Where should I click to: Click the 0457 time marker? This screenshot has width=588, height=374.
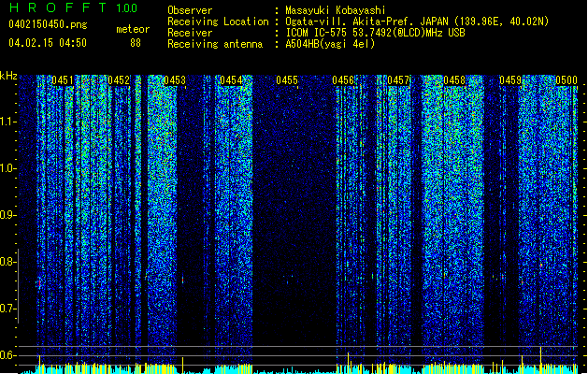(398, 80)
